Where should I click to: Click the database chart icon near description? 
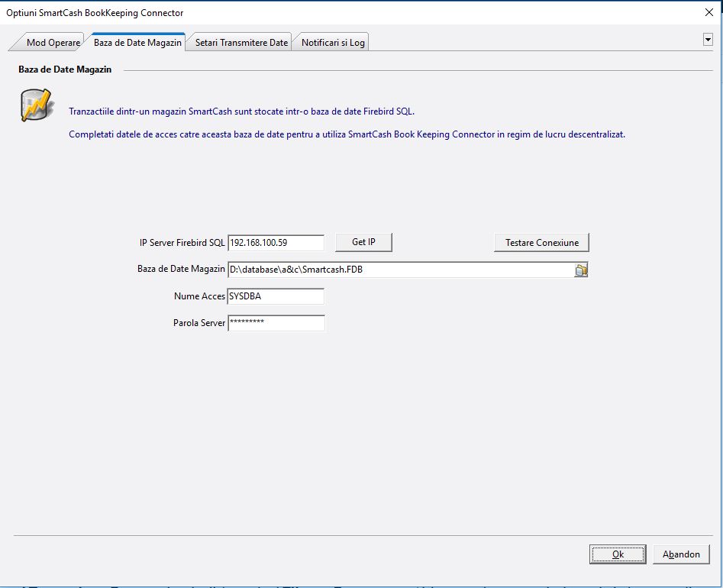[x=37, y=105]
